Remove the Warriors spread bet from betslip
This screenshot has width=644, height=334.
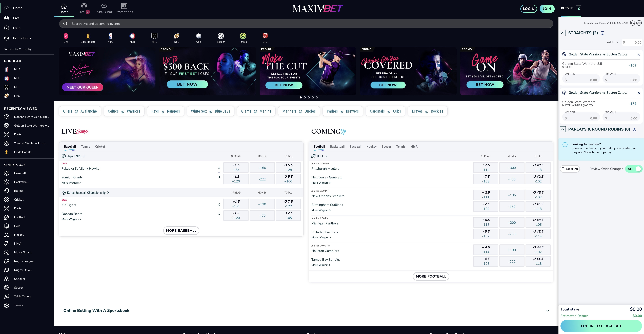639,54
